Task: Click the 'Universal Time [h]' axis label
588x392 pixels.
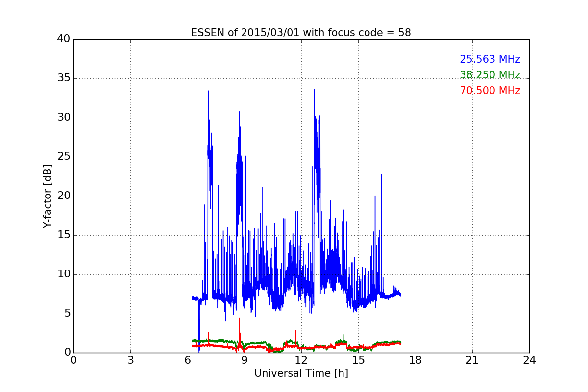Action: (x=301, y=373)
